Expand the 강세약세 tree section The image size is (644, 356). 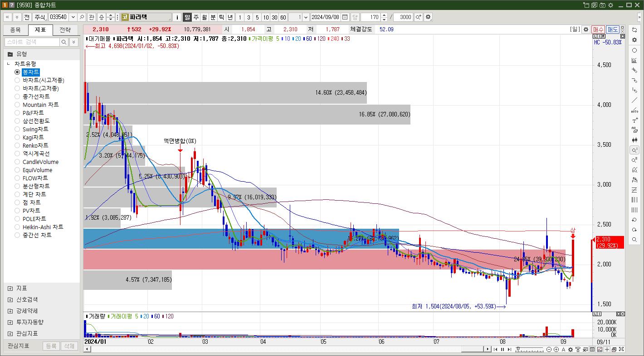(x=10, y=311)
